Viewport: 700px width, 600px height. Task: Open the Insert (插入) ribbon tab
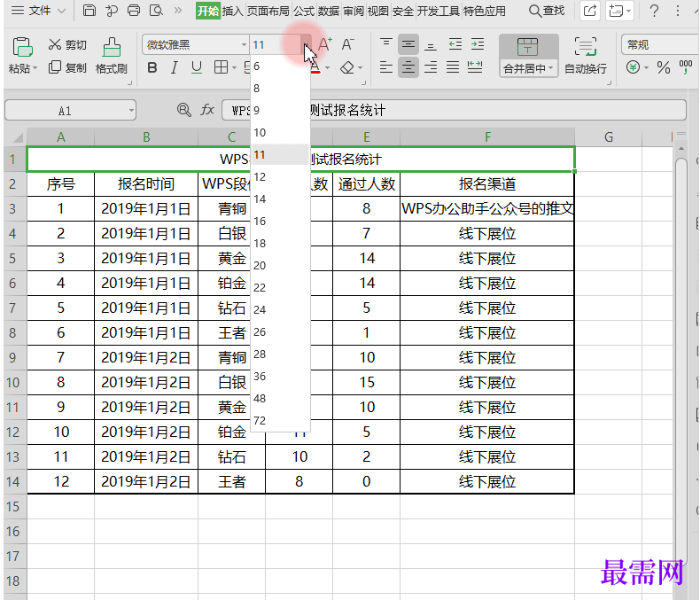point(233,12)
